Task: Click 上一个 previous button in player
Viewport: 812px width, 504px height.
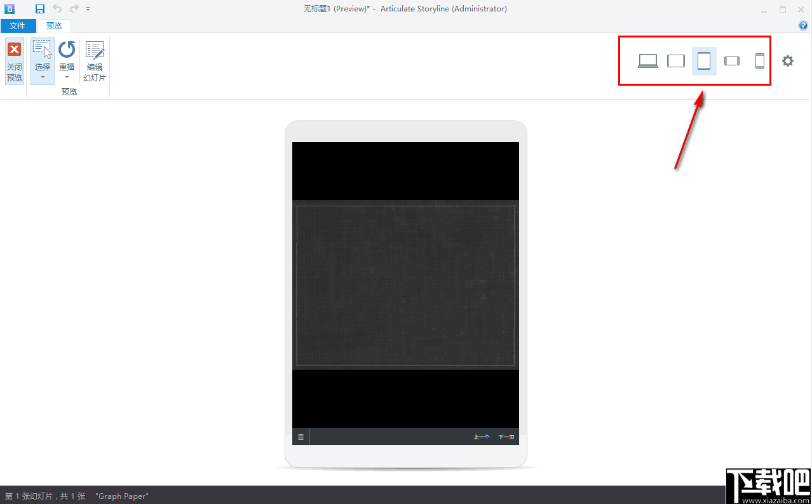Action: [482, 437]
